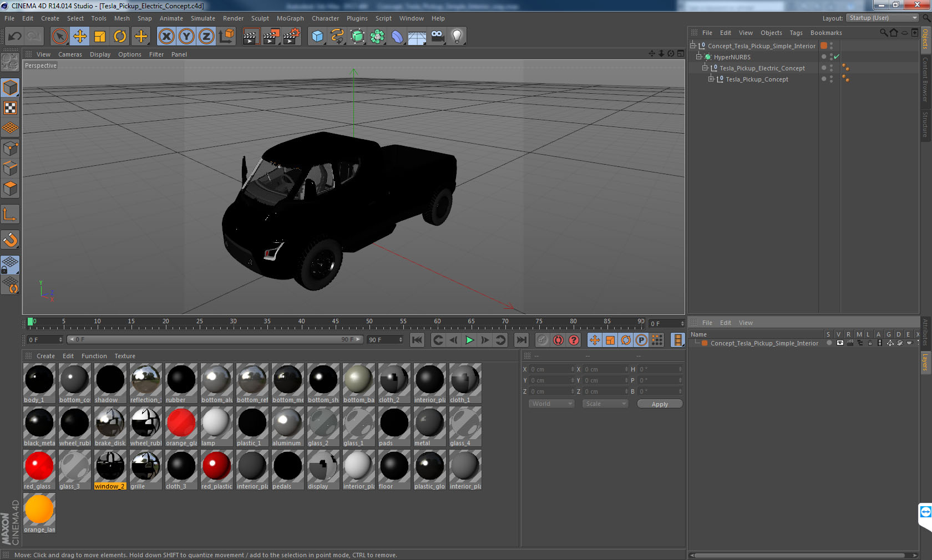Switch the coordinate system icon
This screenshot has width=932, height=560.
pos(226,37)
